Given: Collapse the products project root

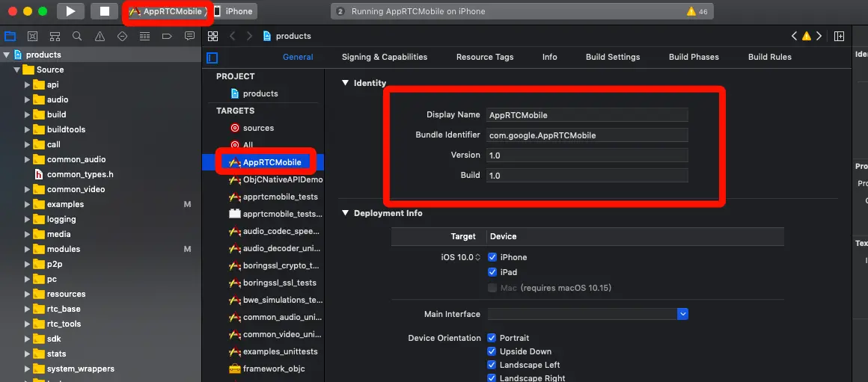Looking at the screenshot, I should click(x=7, y=55).
